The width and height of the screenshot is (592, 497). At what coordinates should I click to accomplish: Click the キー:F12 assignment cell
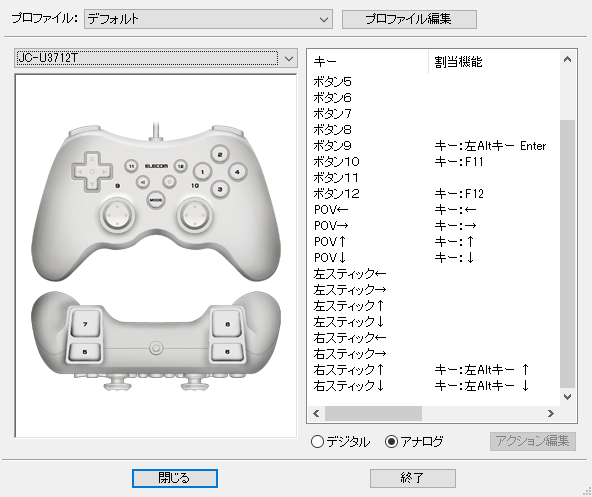pyautogui.click(x=459, y=194)
